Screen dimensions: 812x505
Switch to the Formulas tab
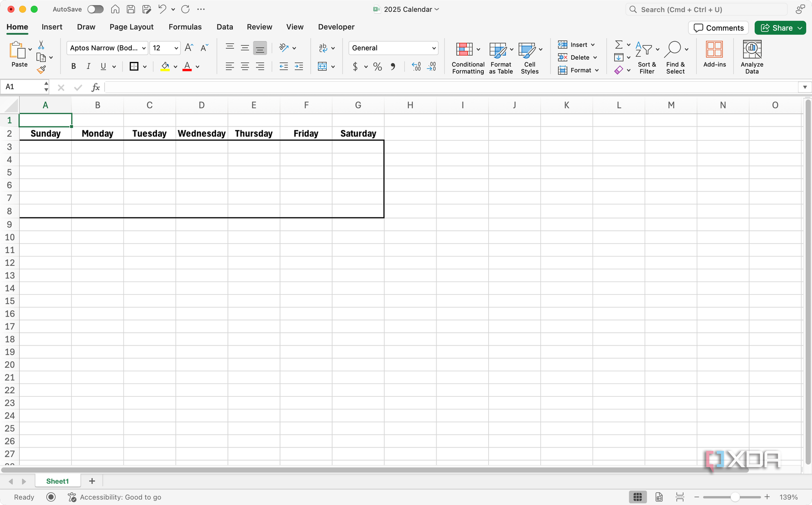coord(185,27)
